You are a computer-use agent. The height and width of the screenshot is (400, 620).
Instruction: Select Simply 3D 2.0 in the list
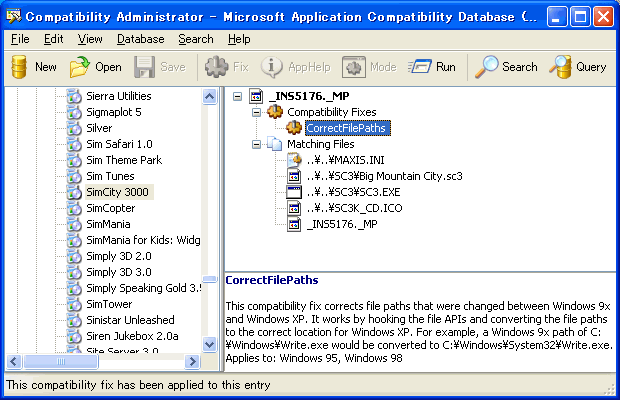(119, 256)
